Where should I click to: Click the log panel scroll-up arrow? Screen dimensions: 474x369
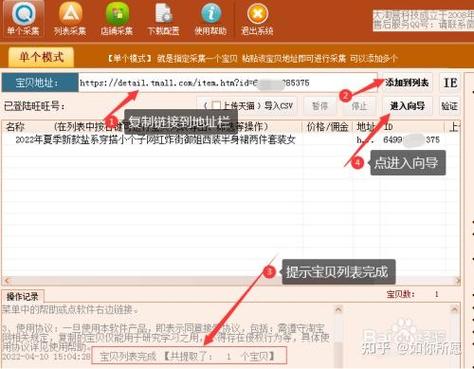(x=338, y=309)
